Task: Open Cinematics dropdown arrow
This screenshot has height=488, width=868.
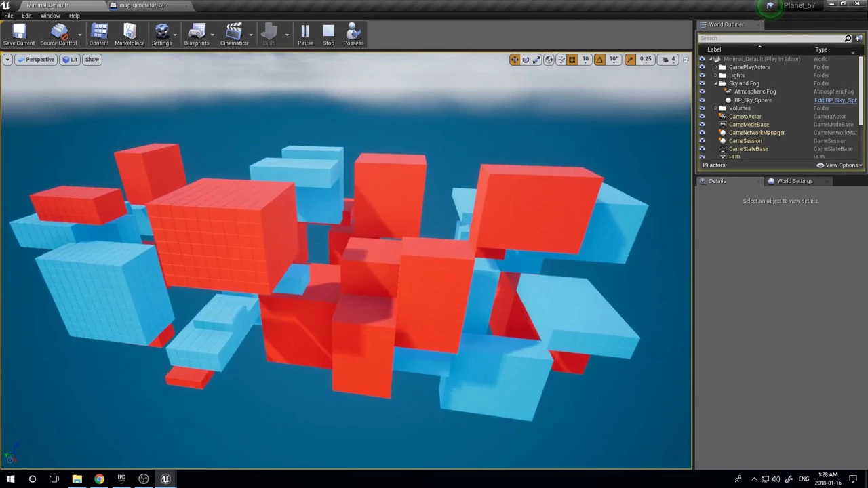Action: tap(252, 35)
